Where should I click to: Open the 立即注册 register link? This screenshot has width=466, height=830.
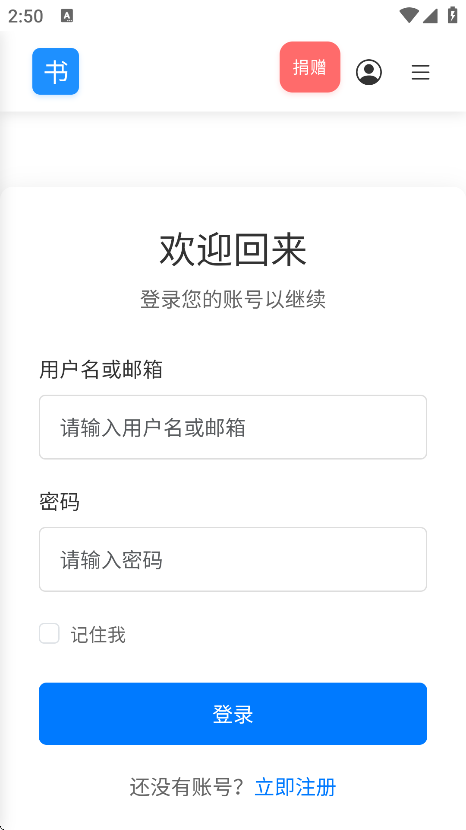click(x=295, y=787)
